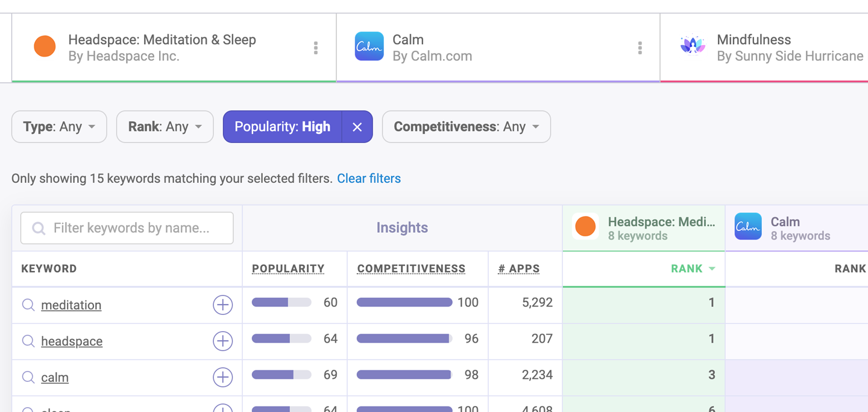Click the Headspace orange app icon in header

(45, 47)
